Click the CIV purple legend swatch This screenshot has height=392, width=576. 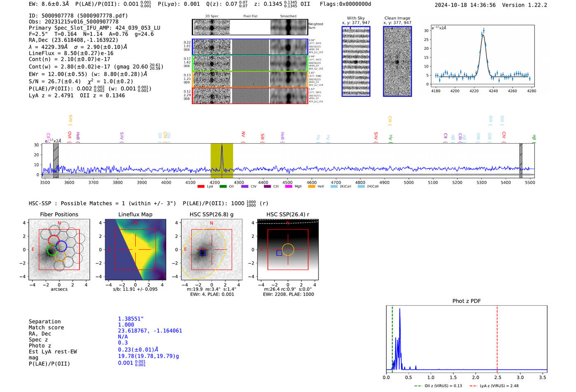pyautogui.click(x=245, y=187)
